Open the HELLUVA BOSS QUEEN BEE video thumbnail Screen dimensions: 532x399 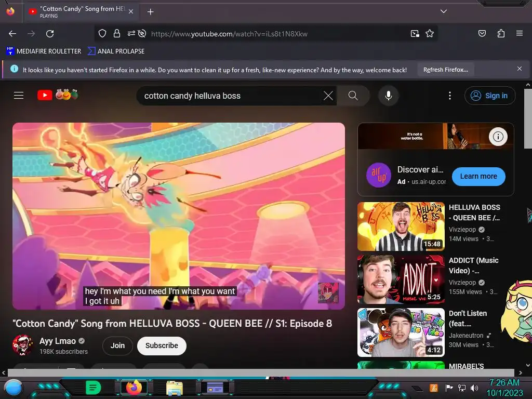click(401, 227)
